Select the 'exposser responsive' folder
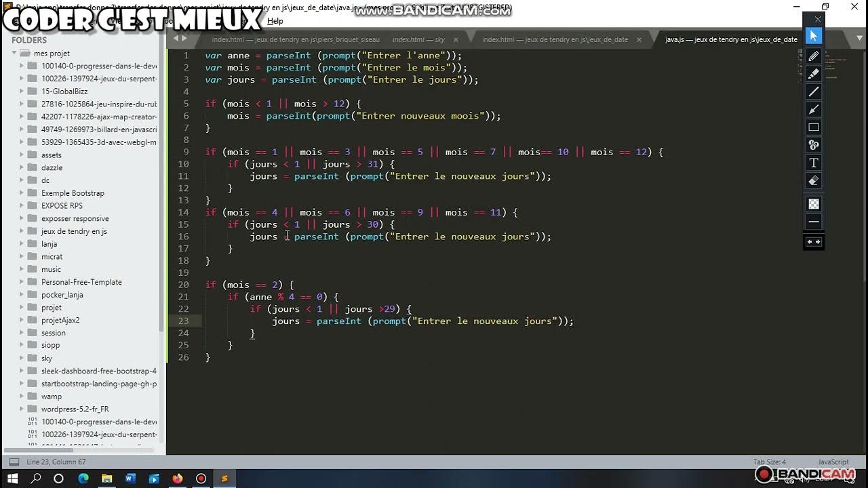This screenshot has width=868, height=488. click(75, 218)
